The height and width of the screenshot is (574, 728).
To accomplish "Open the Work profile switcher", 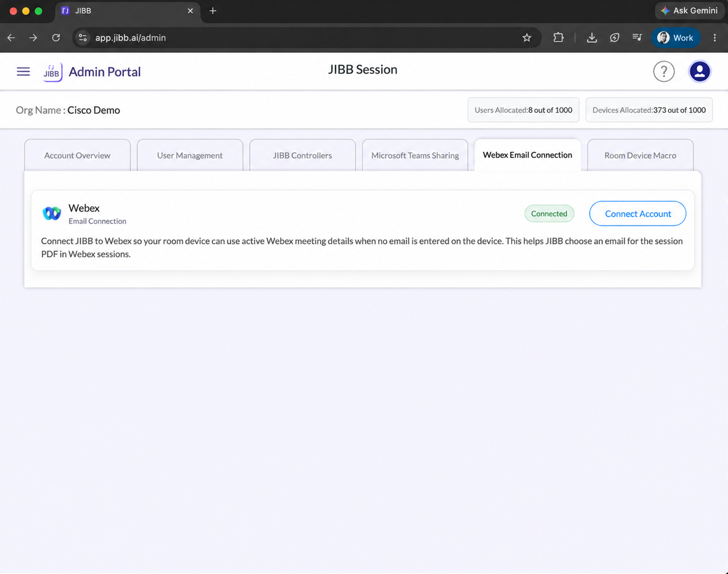I will [x=676, y=38].
